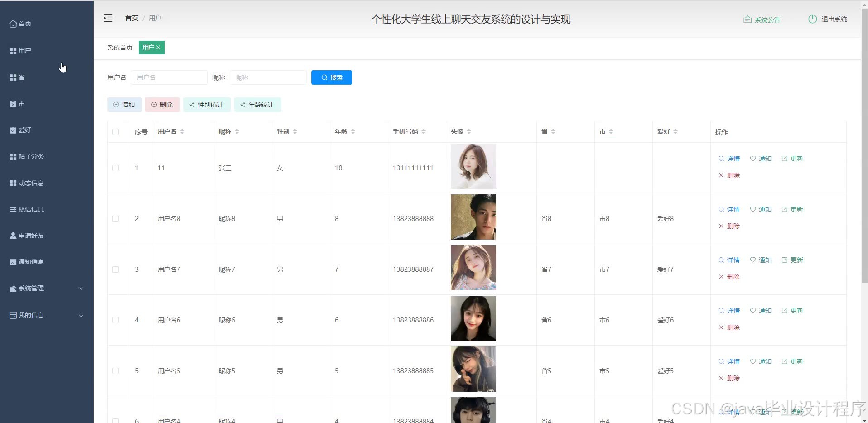
Task: Check the row for 用户名5
Action: tap(116, 371)
